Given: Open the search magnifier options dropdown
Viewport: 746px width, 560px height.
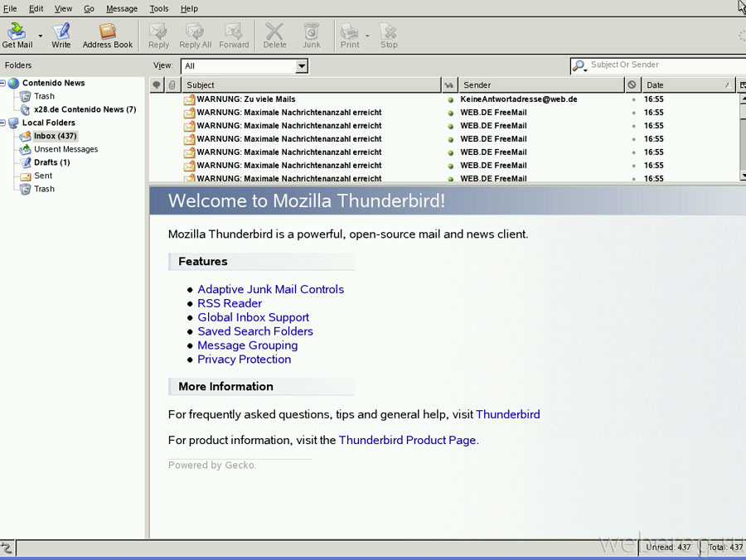Looking at the screenshot, I should point(579,65).
